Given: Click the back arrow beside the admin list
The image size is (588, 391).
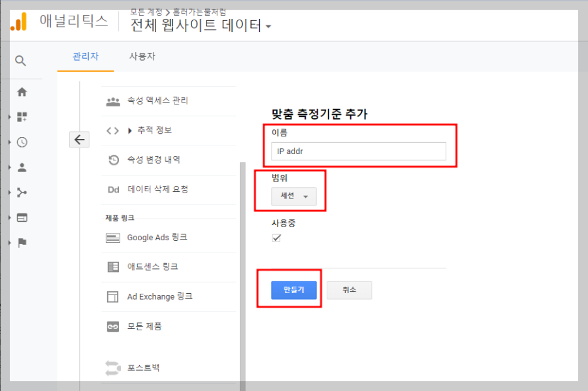Looking at the screenshot, I should pos(79,139).
